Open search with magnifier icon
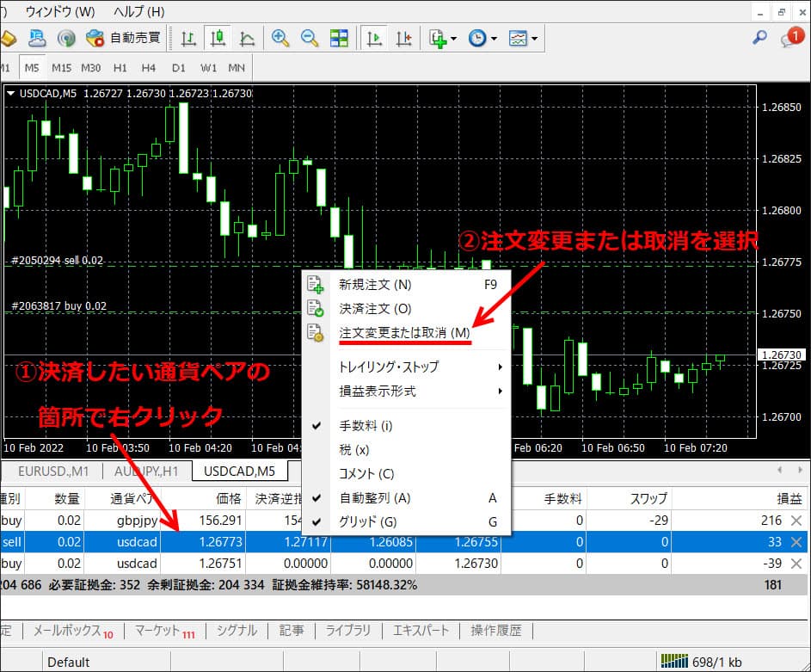Viewport: 811px width, 672px height. pyautogui.click(x=759, y=37)
